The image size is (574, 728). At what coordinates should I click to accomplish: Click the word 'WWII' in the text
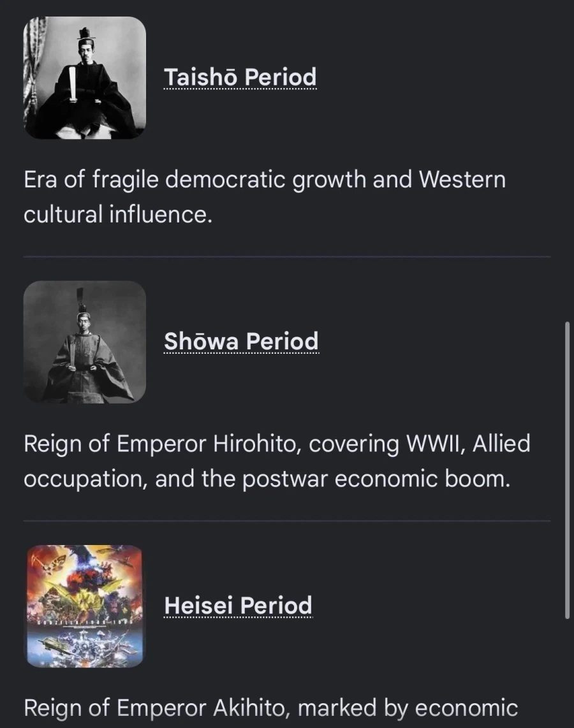tap(436, 444)
